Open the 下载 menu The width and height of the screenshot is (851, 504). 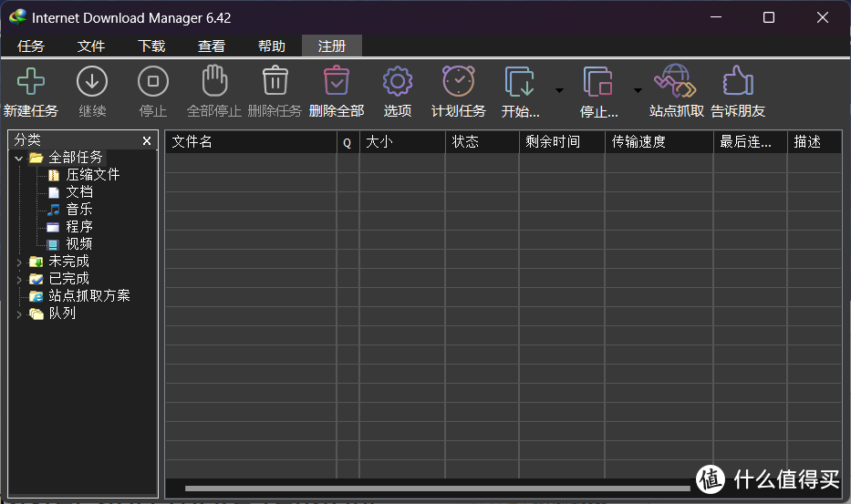151,46
